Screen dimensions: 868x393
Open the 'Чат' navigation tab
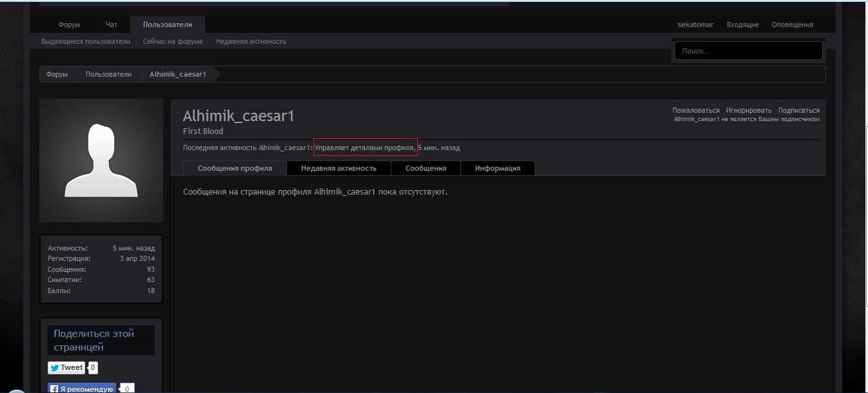point(112,24)
